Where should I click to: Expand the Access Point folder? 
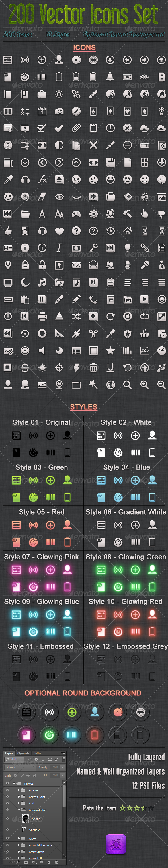pos(19,797)
